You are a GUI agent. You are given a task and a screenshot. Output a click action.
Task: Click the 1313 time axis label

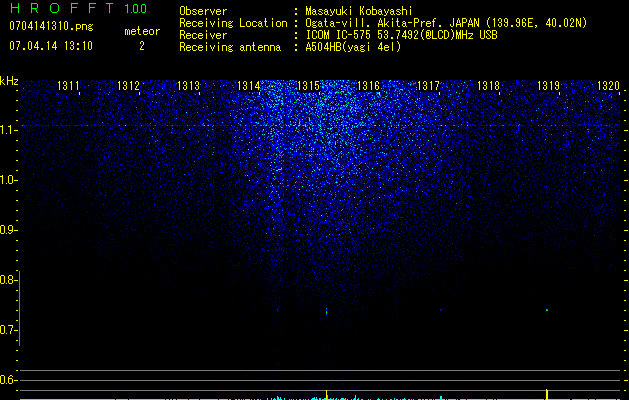tap(189, 85)
